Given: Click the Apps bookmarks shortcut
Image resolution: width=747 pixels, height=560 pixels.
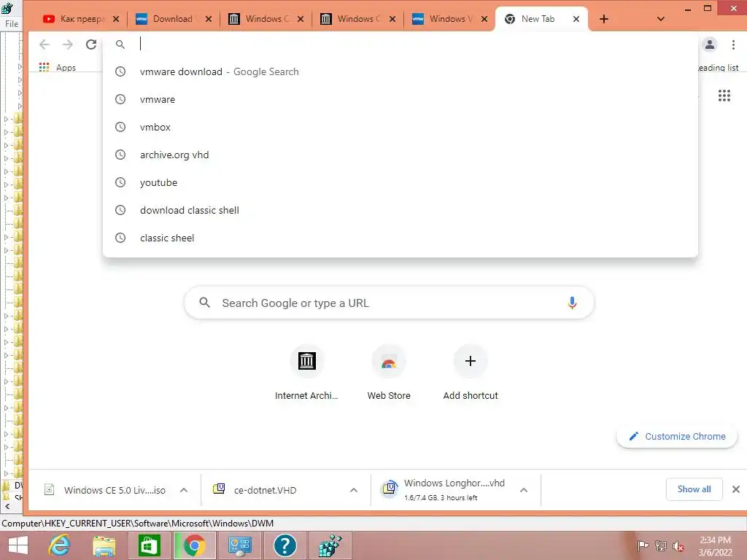Looking at the screenshot, I should tap(57, 68).
